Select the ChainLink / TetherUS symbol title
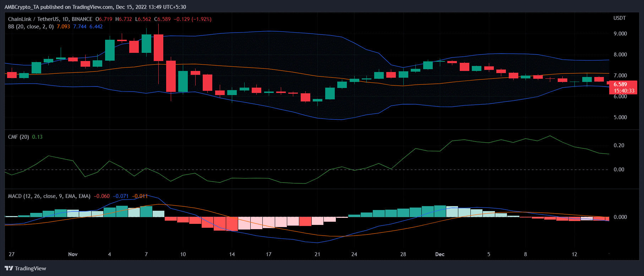The width and height of the screenshot is (644, 276). click(50, 19)
